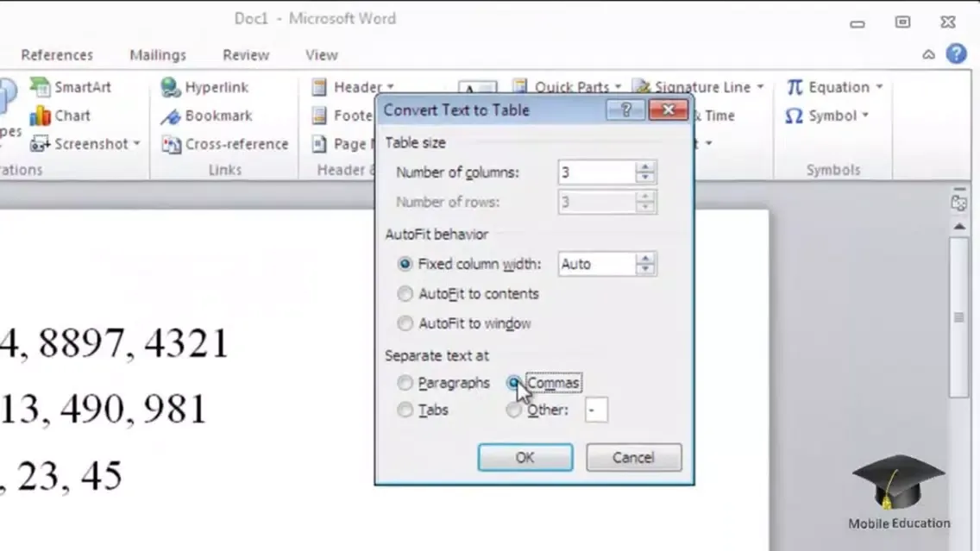Decrease the number of columns
The image size is (980, 551).
pos(645,178)
